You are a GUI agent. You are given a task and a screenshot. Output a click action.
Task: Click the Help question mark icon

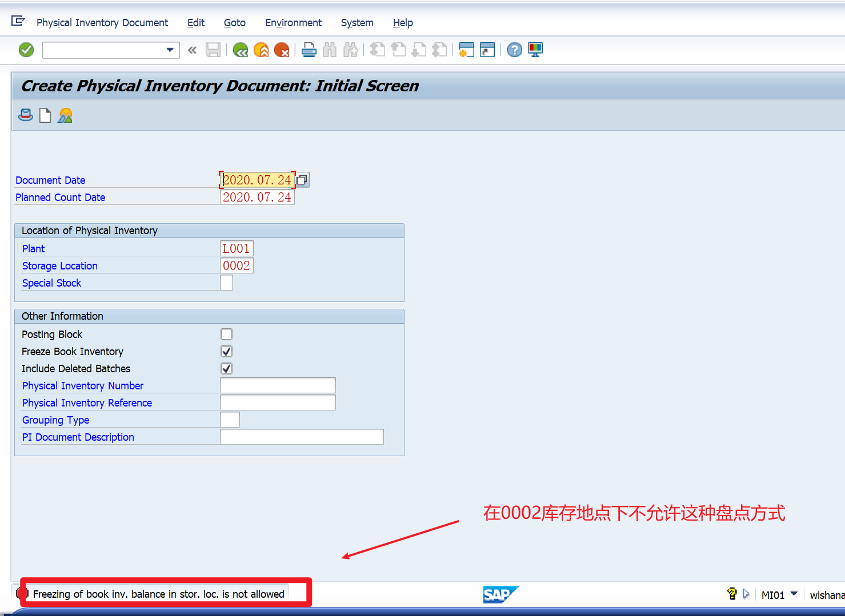click(514, 50)
